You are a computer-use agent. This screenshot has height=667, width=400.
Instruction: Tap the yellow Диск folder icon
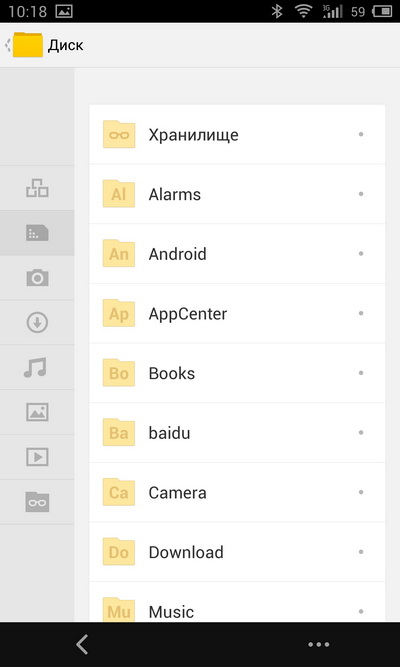[28, 45]
